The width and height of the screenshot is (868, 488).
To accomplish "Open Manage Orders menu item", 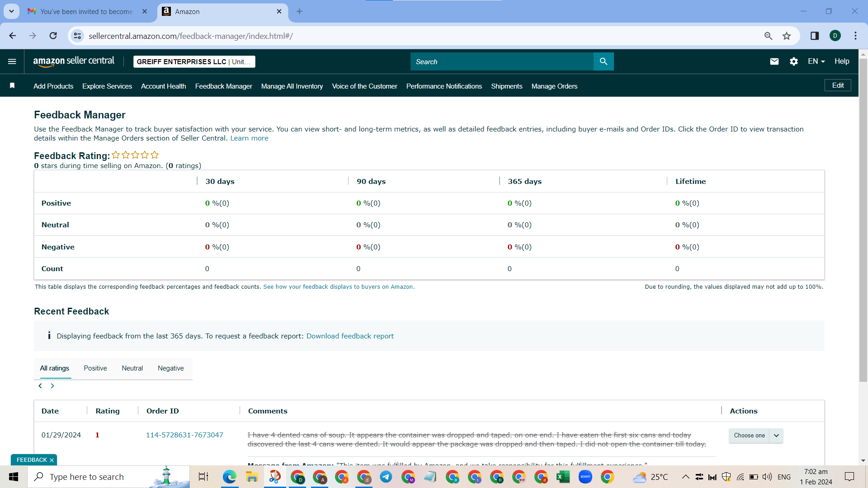I will pyautogui.click(x=554, y=86).
